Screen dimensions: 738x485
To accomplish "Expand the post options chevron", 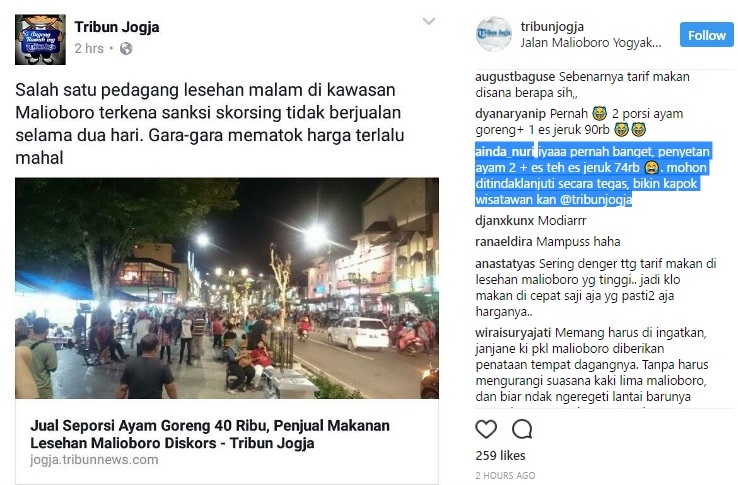I will coord(429,21).
